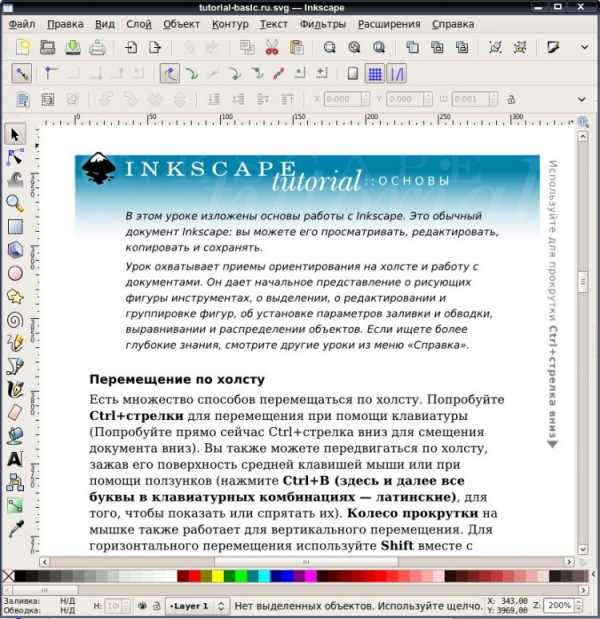
Task: Pick the magenta palette swatch
Action: pyautogui.click(x=311, y=576)
